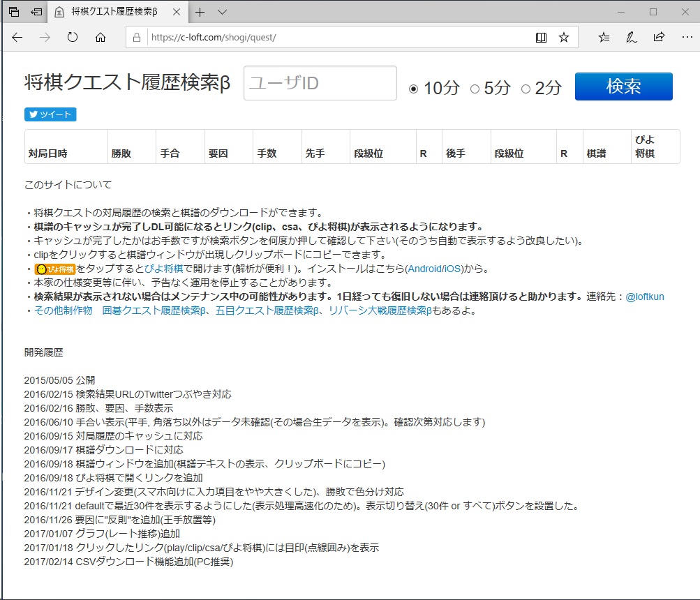Click the 将棋クエスト履歴検索β page title
This screenshot has width=700, height=600.
click(x=127, y=82)
